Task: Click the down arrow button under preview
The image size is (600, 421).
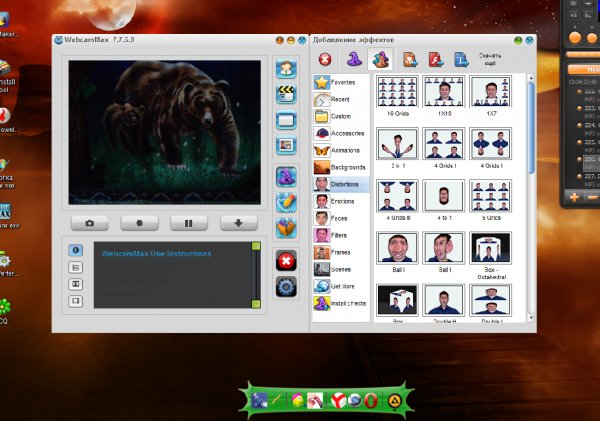Action: point(238,223)
